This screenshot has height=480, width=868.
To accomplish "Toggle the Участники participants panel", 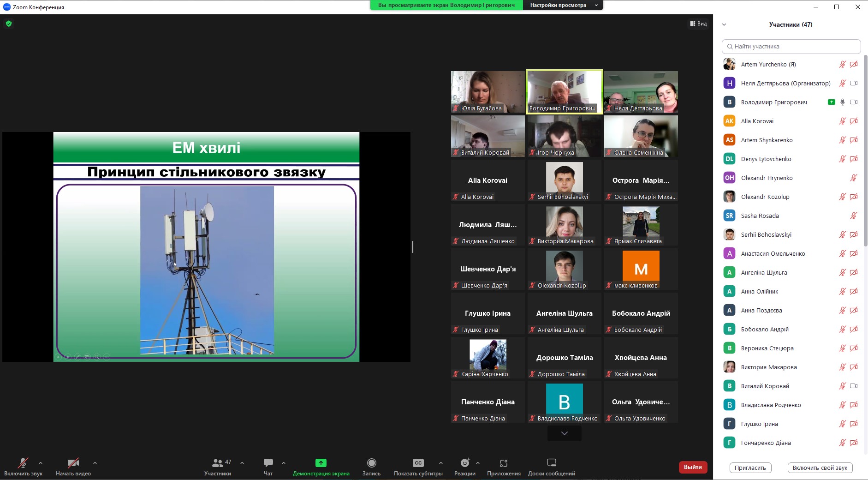I will (x=218, y=463).
